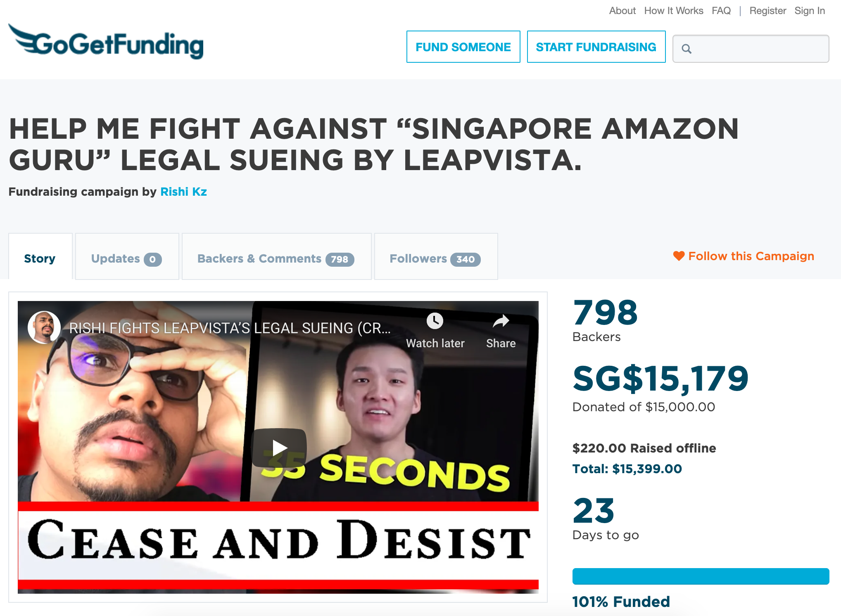Click the Start Fundraising button
This screenshot has width=841, height=616.
[596, 47]
